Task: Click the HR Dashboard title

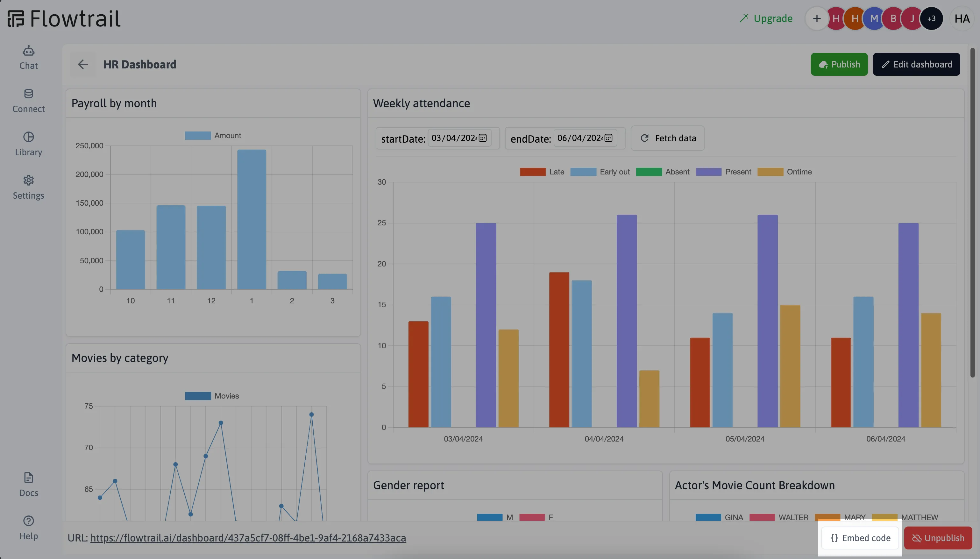Action: [x=140, y=64]
